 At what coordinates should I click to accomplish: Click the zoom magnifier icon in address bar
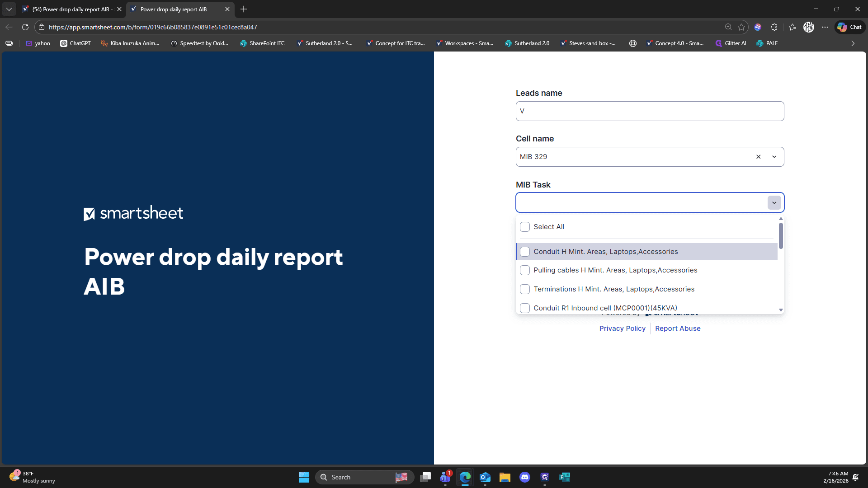pos(728,27)
